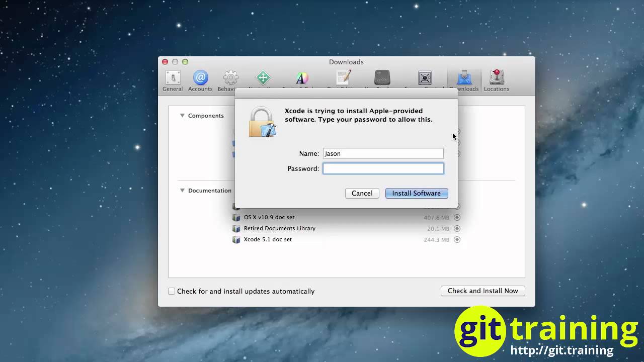644x362 pixels.
Task: Click the Xcode 5.1 doc set book icon
Action: [236, 240]
